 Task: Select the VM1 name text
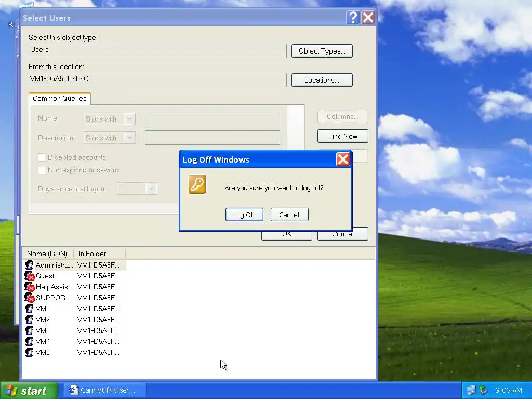43,309
